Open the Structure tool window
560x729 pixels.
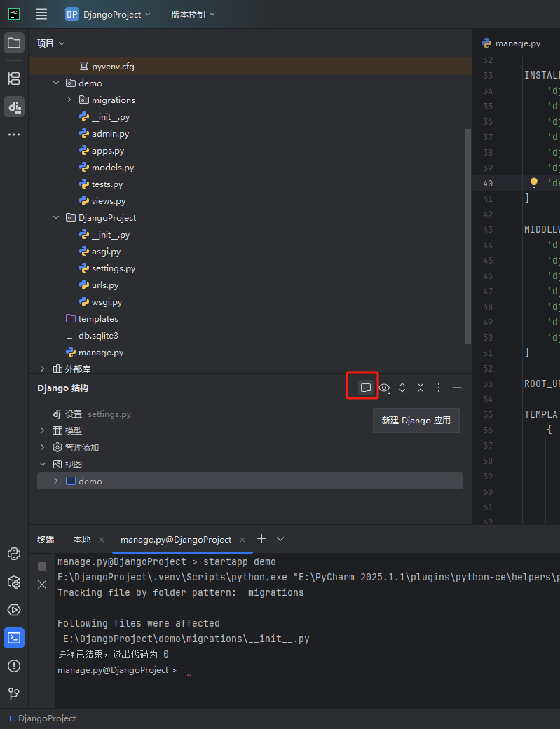tap(14, 79)
